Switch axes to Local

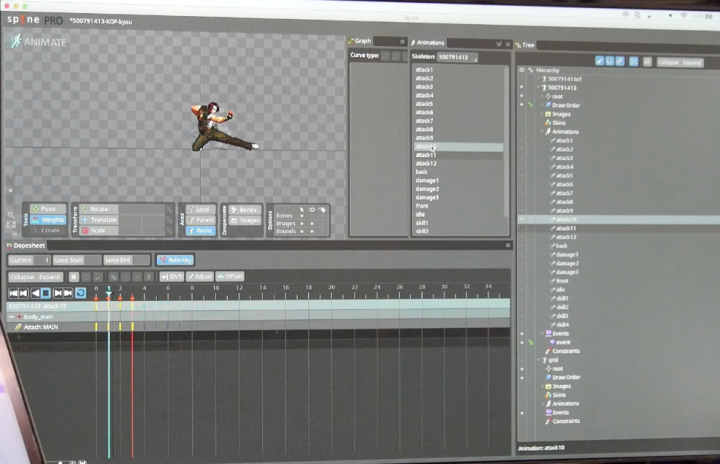[202, 209]
